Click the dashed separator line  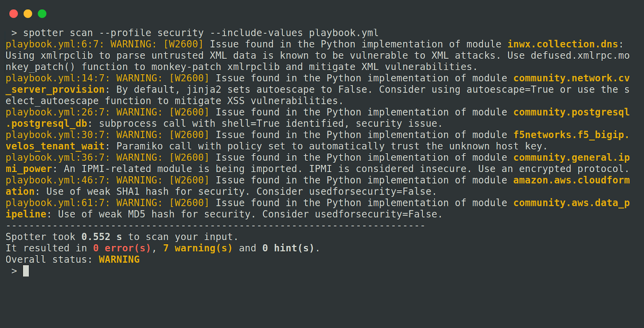(215, 226)
